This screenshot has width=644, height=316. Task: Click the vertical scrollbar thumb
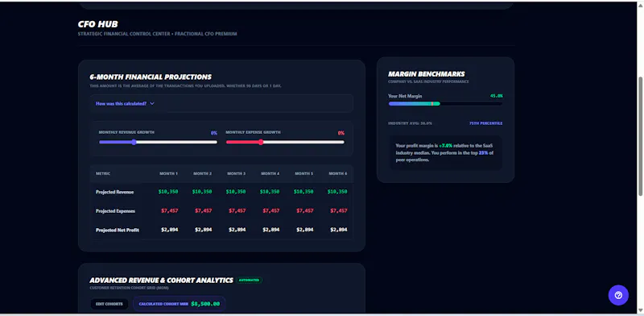tap(640, 135)
